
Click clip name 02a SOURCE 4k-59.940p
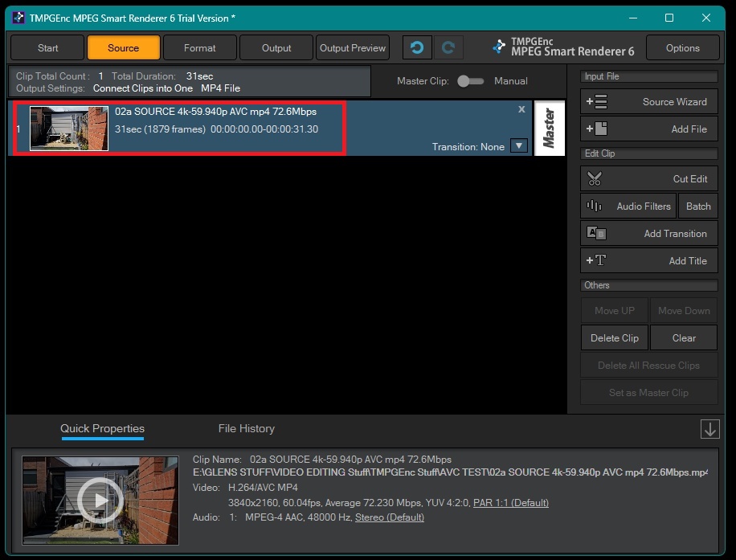click(x=216, y=111)
